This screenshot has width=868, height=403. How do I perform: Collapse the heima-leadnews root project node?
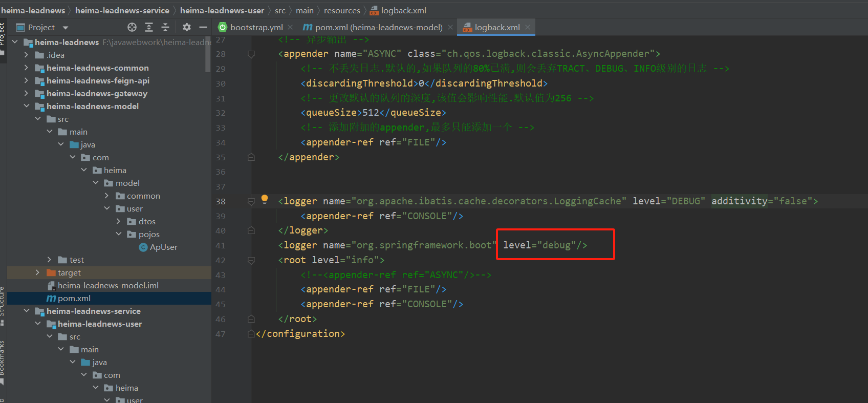pos(15,42)
